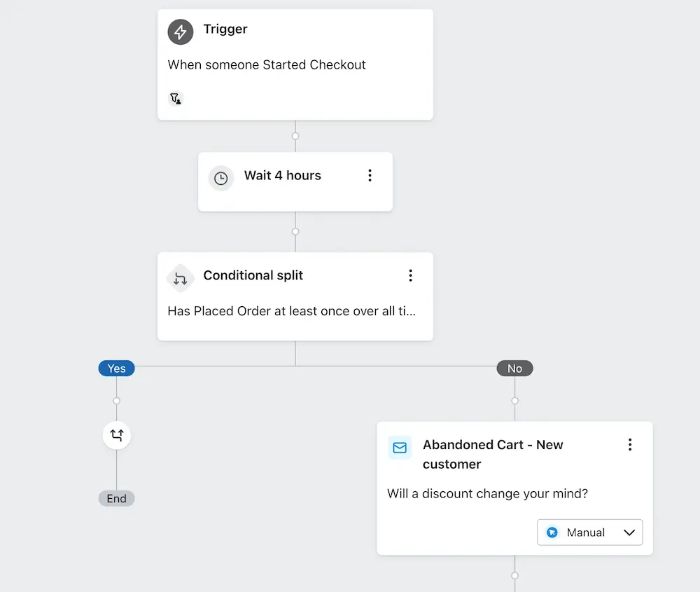
Task: Click the End marker of Yes path
Action: click(116, 499)
